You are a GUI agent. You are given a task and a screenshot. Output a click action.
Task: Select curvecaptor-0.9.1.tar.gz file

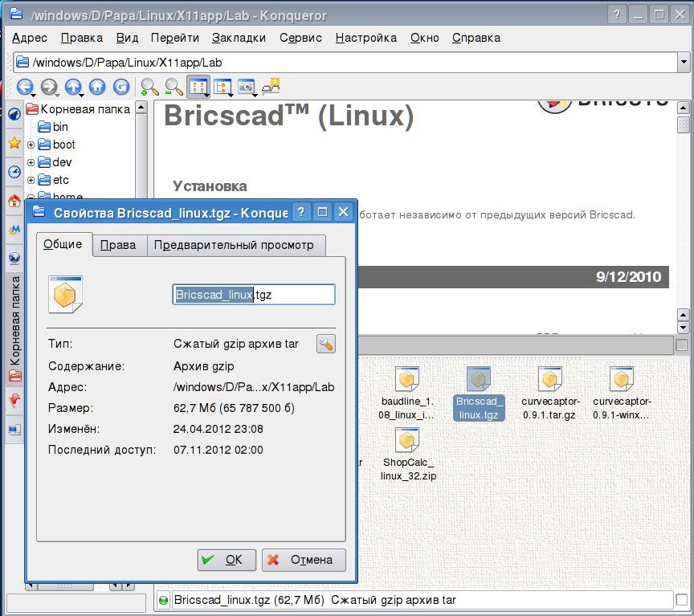[550, 394]
